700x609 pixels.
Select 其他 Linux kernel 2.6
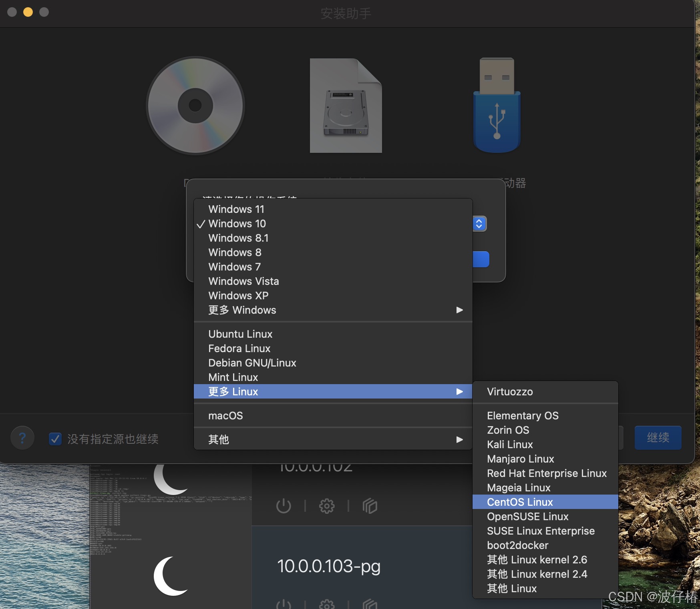point(545,560)
